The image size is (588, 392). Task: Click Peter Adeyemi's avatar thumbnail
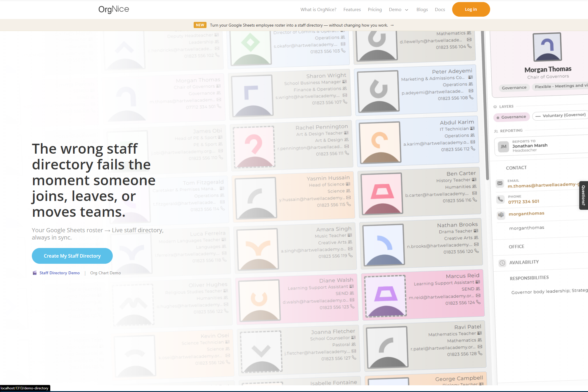click(x=378, y=91)
